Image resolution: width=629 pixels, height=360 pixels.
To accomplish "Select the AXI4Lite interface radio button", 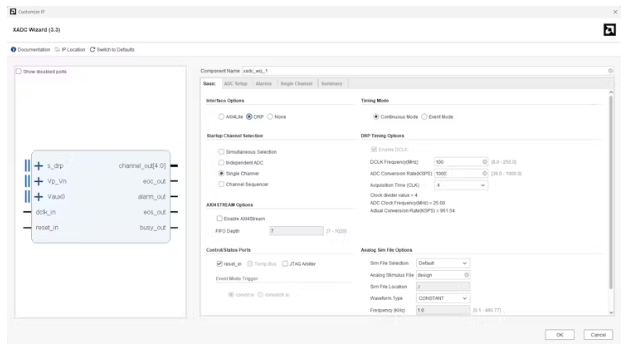I will [x=221, y=116].
